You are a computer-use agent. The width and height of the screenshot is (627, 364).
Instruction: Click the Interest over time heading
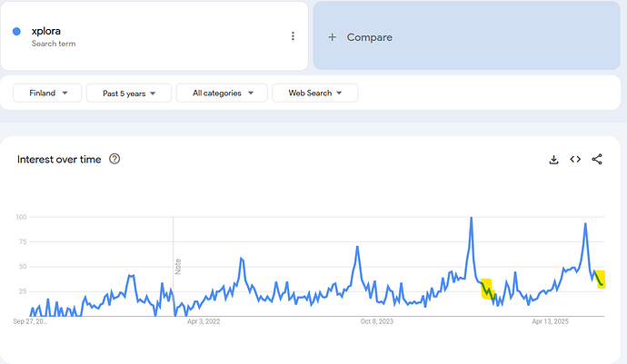pyautogui.click(x=59, y=160)
